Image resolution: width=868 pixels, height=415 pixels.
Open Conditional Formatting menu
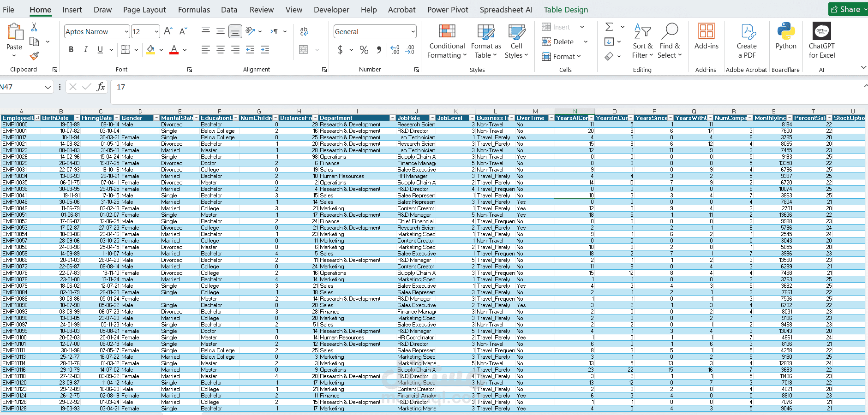click(447, 41)
